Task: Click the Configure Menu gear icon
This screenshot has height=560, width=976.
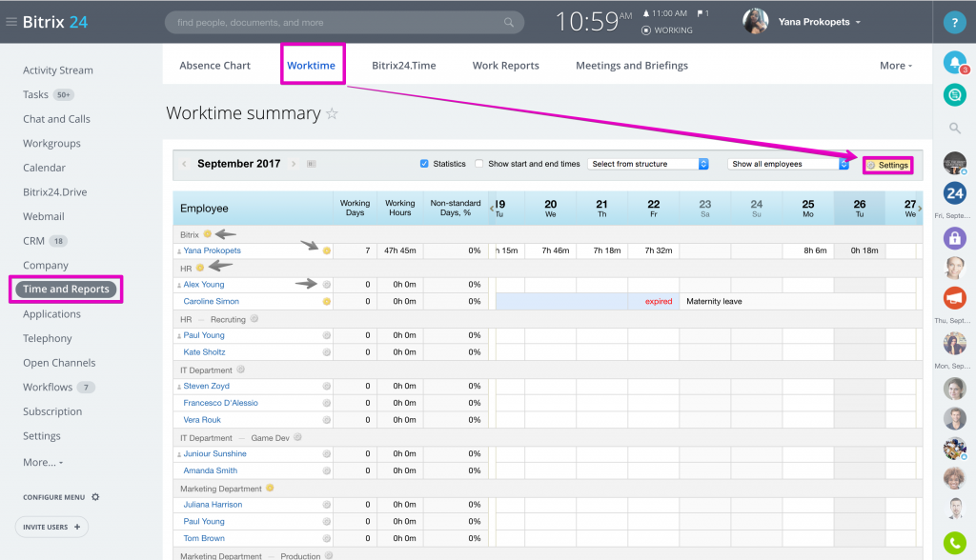Action: point(95,497)
